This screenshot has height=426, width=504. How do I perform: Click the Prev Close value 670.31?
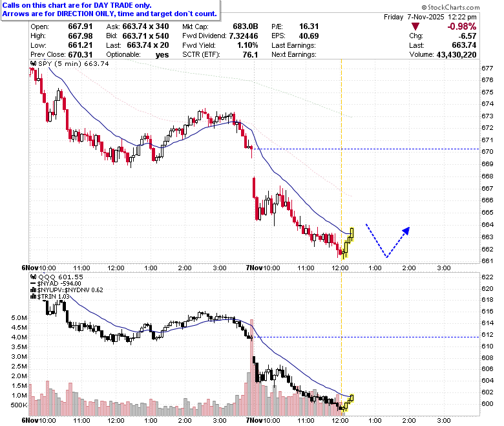pos(80,55)
